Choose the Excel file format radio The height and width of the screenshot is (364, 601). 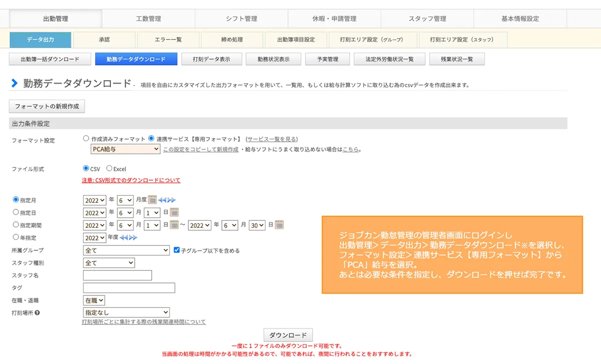point(109,169)
